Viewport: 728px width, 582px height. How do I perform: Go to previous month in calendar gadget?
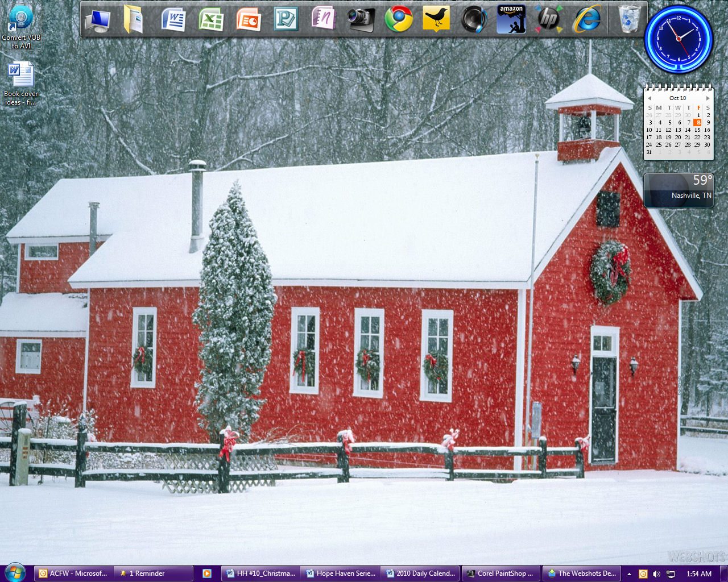click(x=650, y=98)
